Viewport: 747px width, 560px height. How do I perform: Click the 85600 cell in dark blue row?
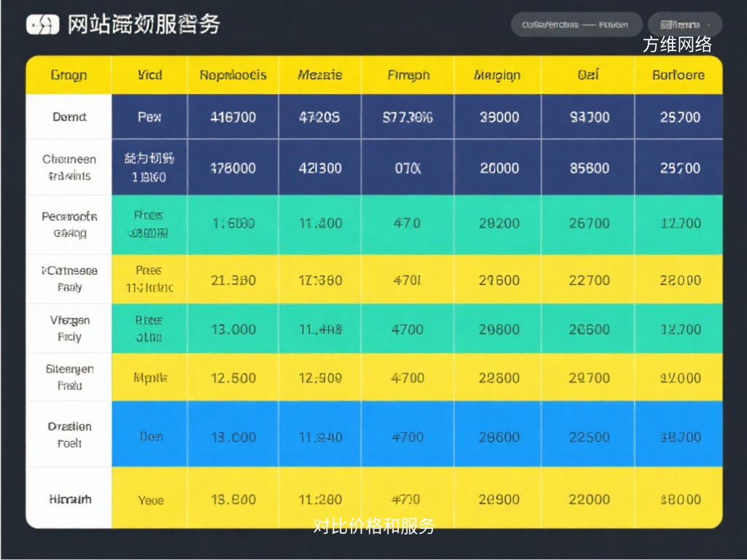[x=588, y=168]
